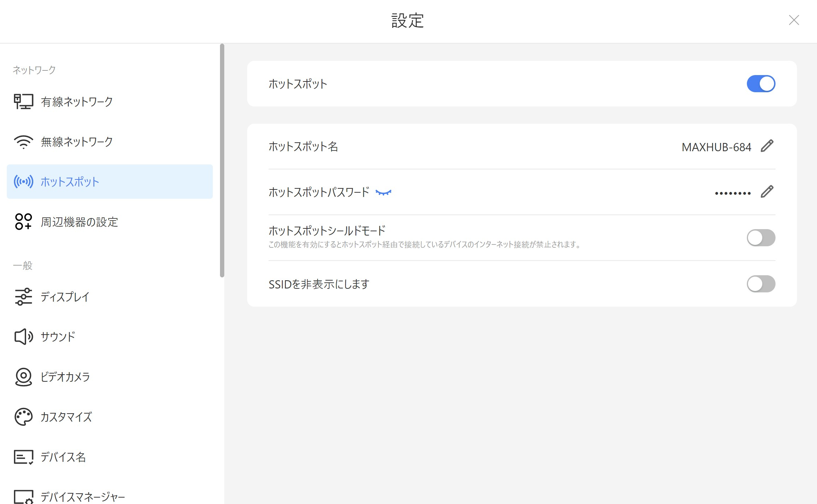Click the MAXHUB-684 hotspot name text
The image size is (817, 504).
click(x=716, y=147)
